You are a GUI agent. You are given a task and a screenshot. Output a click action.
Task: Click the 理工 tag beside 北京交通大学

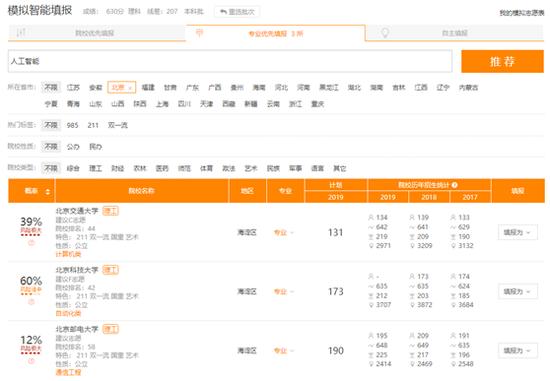coord(110,211)
